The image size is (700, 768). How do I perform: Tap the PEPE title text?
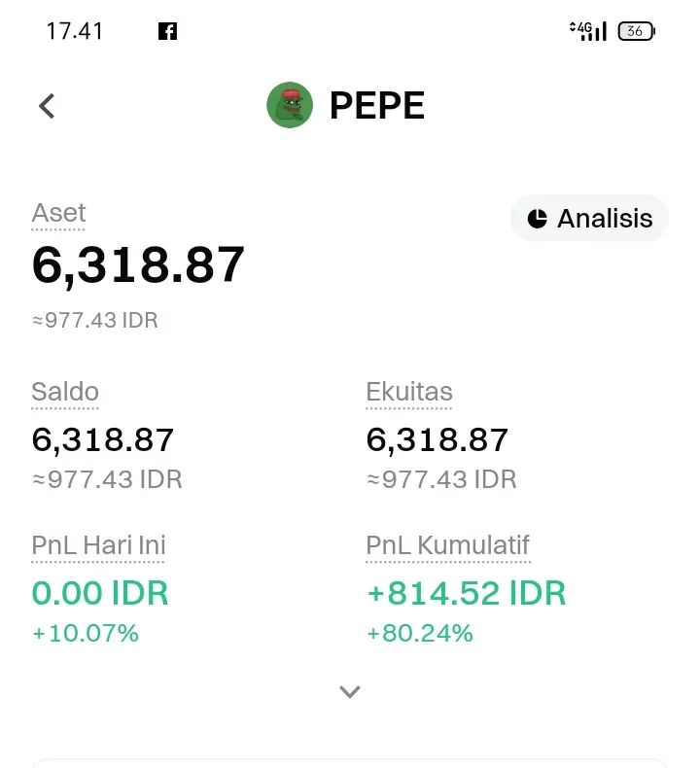[376, 105]
